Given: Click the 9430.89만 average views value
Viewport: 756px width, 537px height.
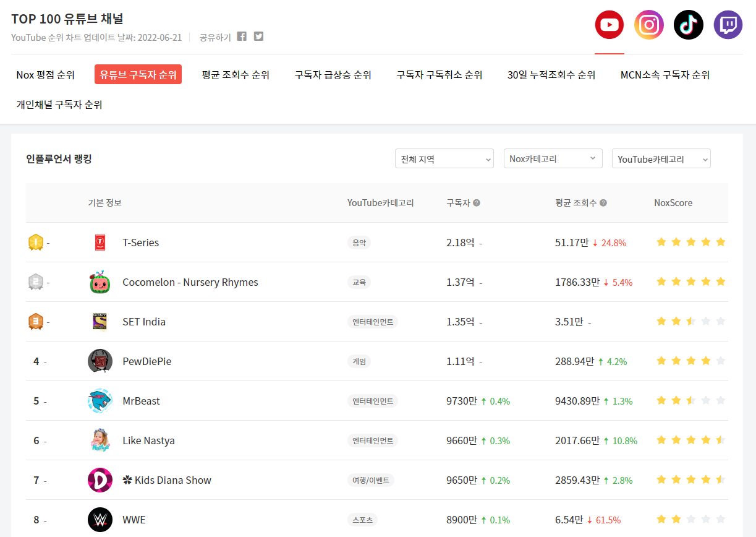Looking at the screenshot, I should [577, 401].
